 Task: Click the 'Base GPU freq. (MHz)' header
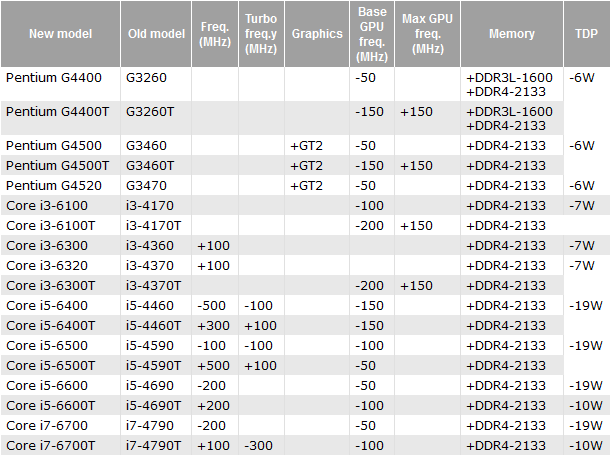(372, 34)
